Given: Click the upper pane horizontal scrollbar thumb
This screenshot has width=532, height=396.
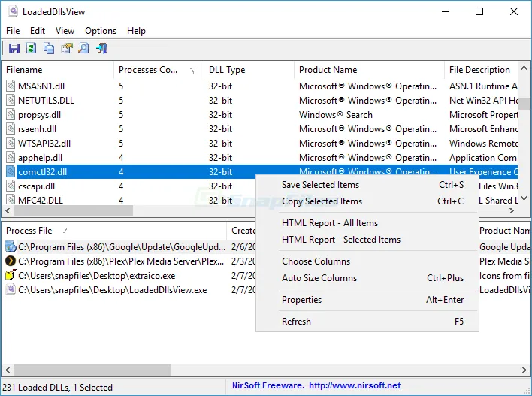Looking at the screenshot, I should (74, 210).
